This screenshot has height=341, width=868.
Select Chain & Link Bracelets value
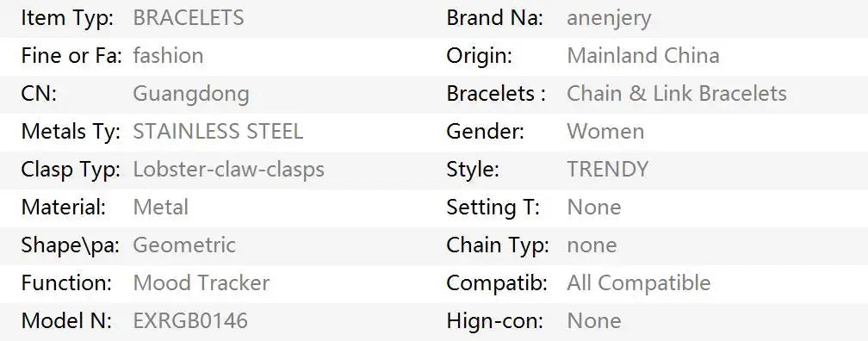(x=677, y=93)
